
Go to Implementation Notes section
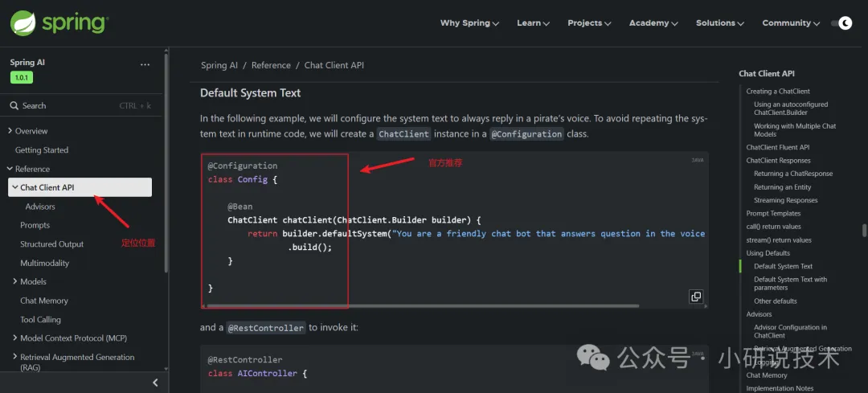pos(780,388)
